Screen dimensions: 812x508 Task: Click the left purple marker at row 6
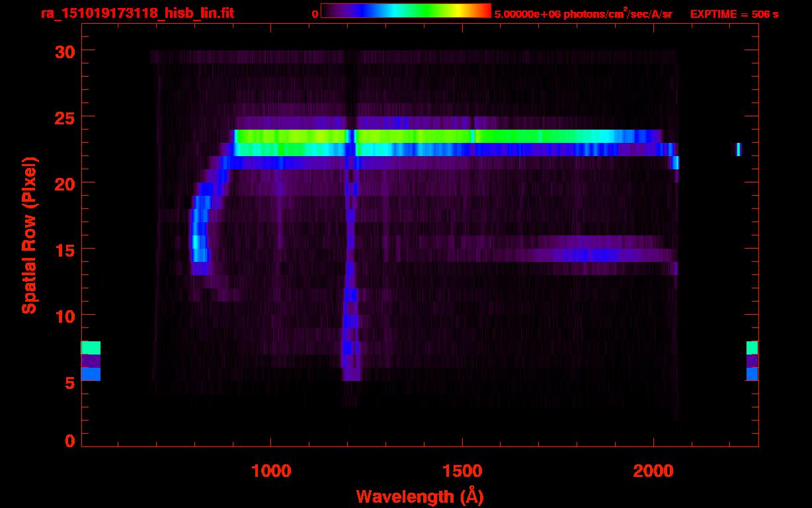91,361
